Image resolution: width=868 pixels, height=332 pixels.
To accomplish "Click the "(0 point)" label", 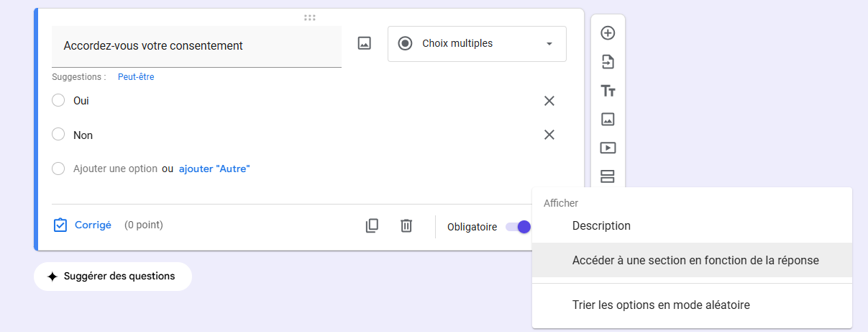I will click(144, 225).
